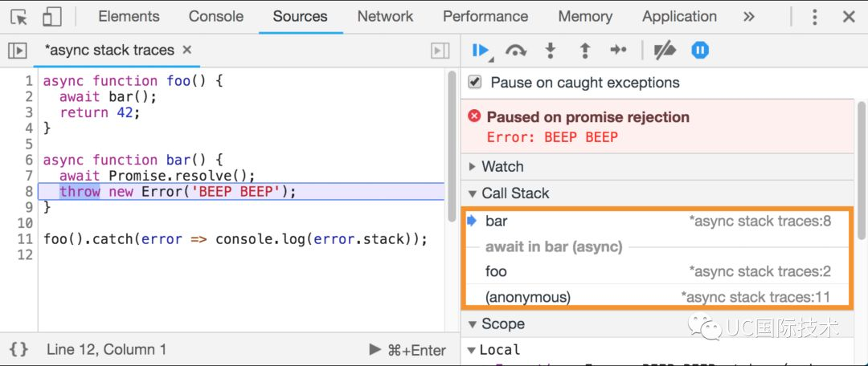Screen dimensions: 868x366
Task: Select the foo call stack frame
Action: click(657, 271)
